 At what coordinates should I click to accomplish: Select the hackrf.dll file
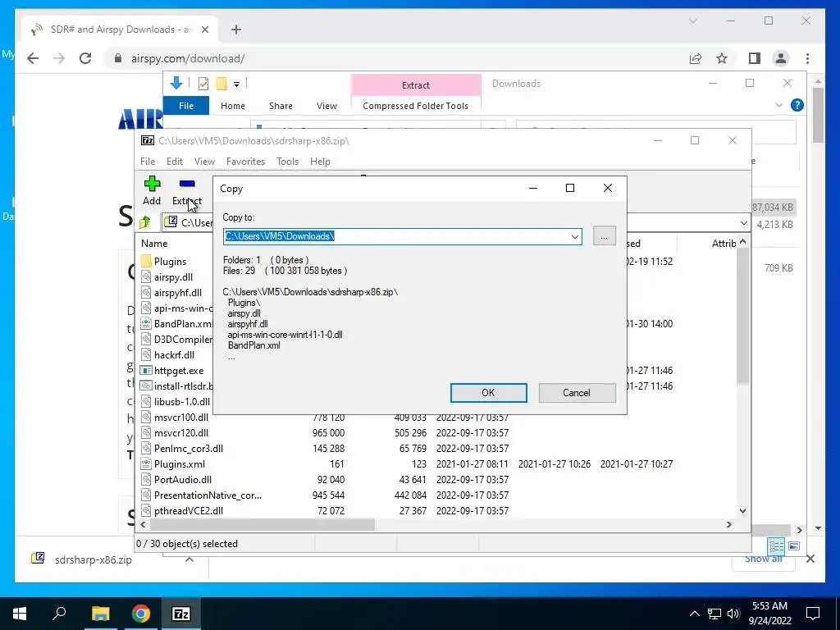coord(174,354)
